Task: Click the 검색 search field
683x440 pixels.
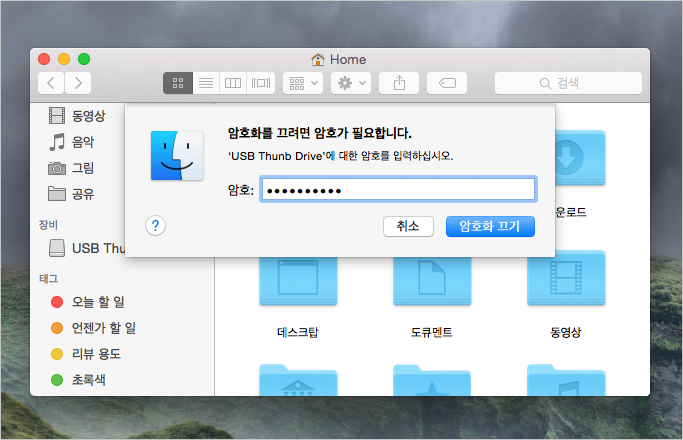Action: click(x=568, y=83)
